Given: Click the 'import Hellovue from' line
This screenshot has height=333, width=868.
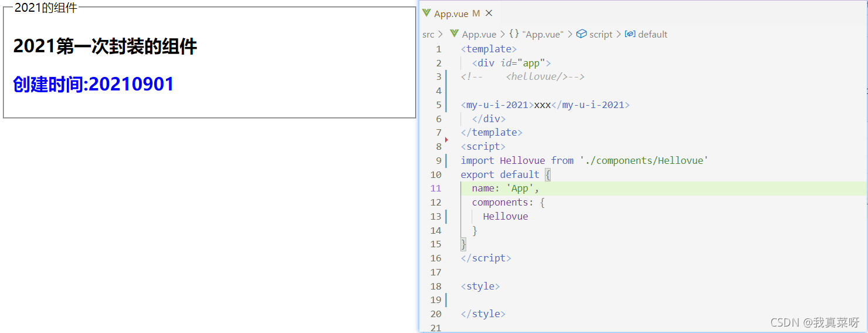Looking at the screenshot, I should 585,160.
